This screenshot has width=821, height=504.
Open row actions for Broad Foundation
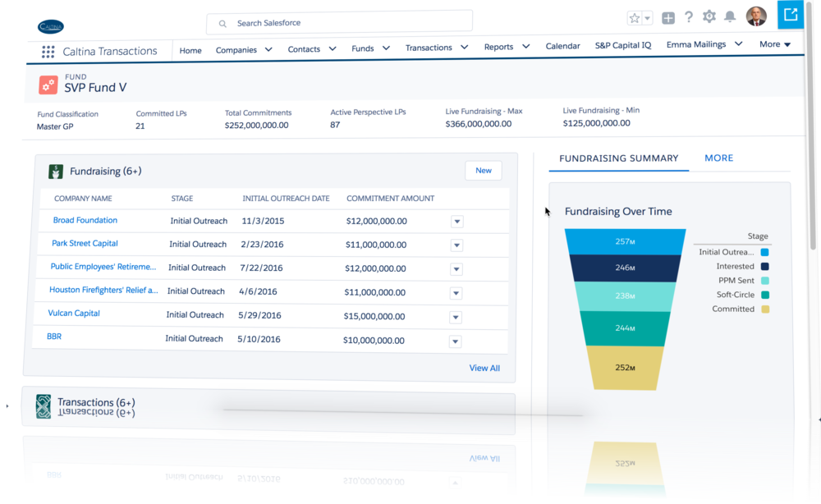click(457, 222)
